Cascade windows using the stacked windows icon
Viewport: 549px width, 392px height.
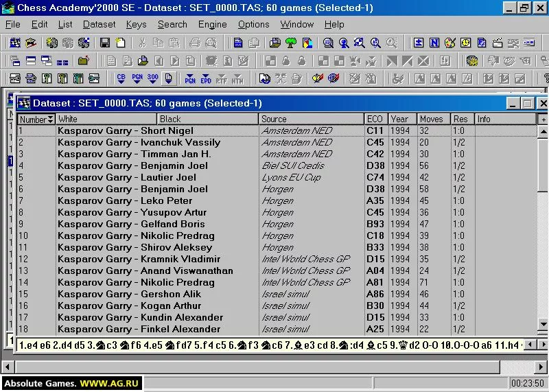14,61
